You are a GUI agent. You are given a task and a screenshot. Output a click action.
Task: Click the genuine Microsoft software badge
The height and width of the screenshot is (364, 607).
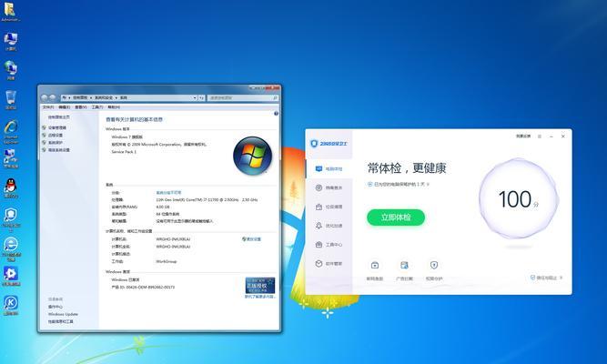click(259, 285)
